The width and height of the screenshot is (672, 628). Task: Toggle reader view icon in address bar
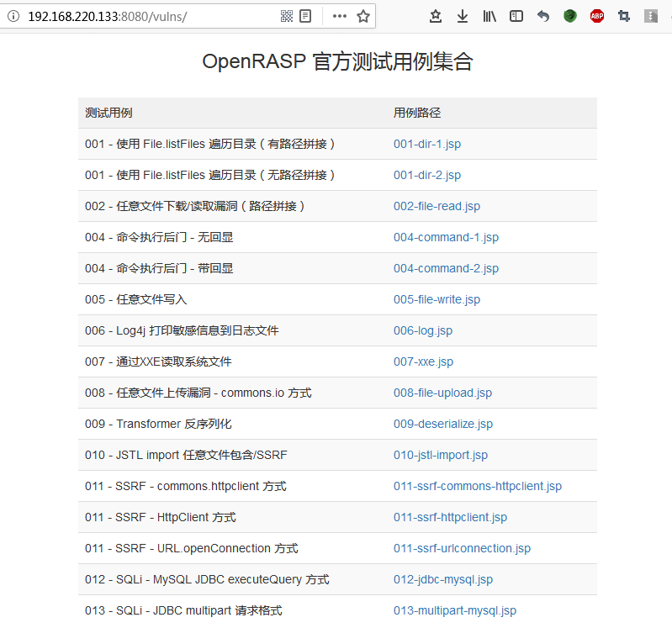(x=305, y=16)
